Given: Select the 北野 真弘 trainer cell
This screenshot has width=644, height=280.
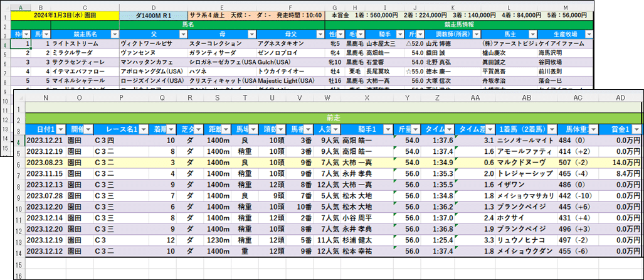Looking at the screenshot, I should click(453, 62).
